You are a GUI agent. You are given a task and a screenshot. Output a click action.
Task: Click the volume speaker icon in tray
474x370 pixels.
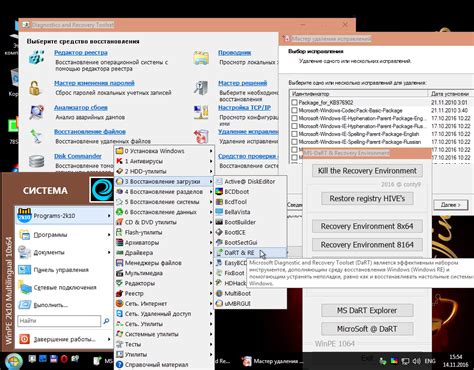[416, 361]
